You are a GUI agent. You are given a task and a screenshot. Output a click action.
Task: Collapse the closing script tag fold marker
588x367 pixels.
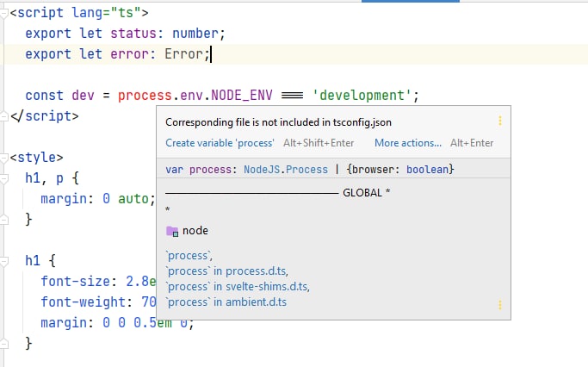coord(4,116)
